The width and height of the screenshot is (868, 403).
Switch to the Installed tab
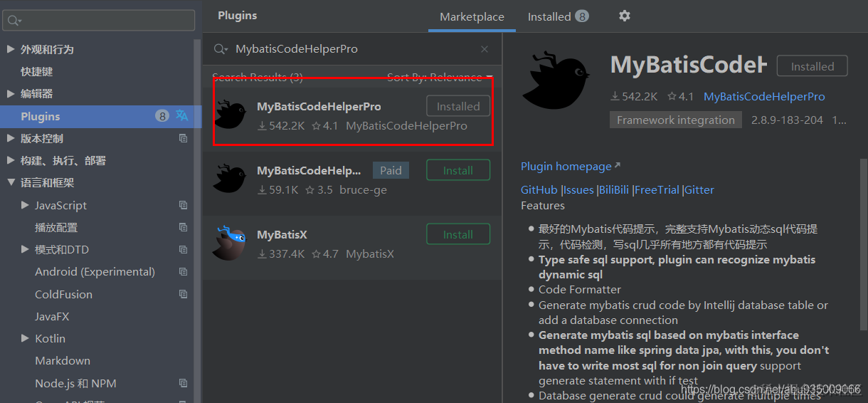(x=558, y=16)
